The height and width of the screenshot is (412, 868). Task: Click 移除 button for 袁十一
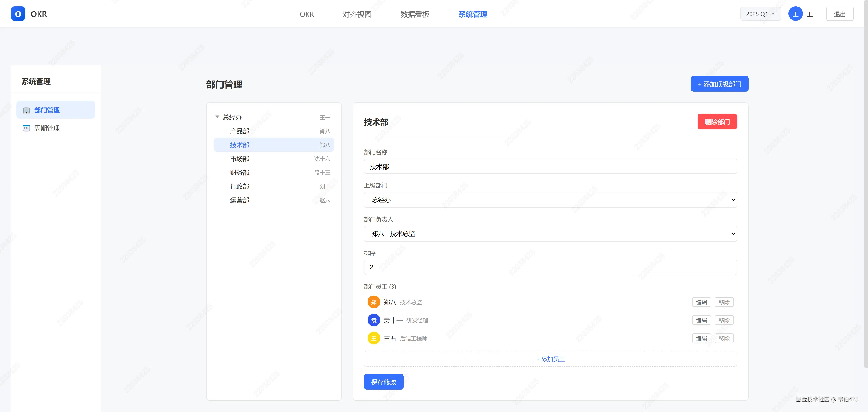[724, 320]
